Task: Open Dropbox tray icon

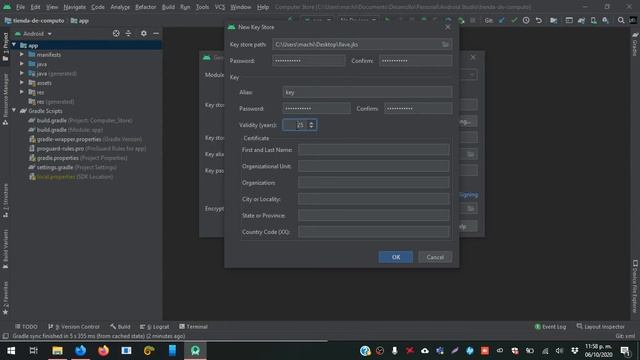Action: tap(575, 351)
